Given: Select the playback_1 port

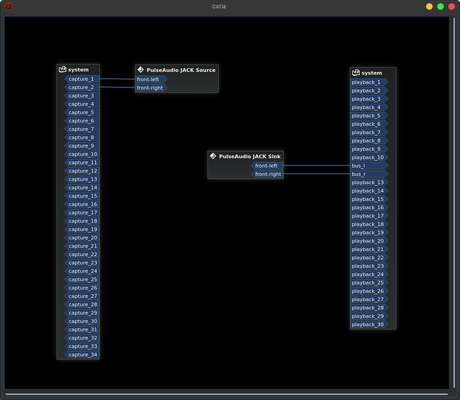Looking at the screenshot, I should [x=369, y=82].
